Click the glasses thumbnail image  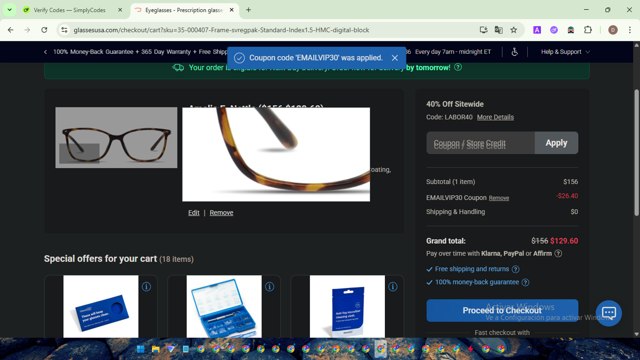click(116, 138)
